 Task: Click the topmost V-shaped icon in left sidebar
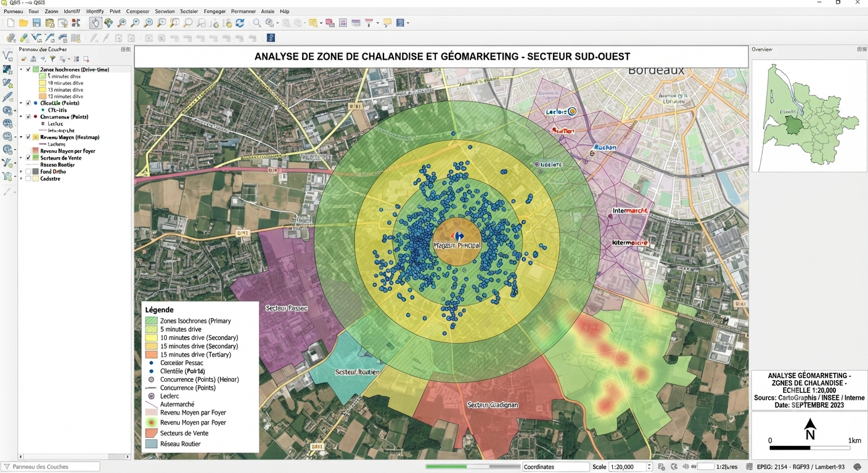click(x=8, y=56)
